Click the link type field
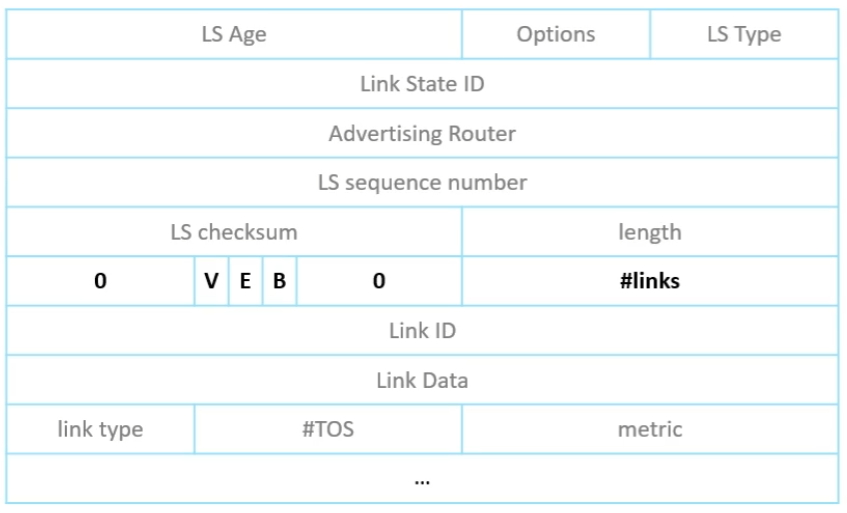847x513 pixels. pos(100,429)
